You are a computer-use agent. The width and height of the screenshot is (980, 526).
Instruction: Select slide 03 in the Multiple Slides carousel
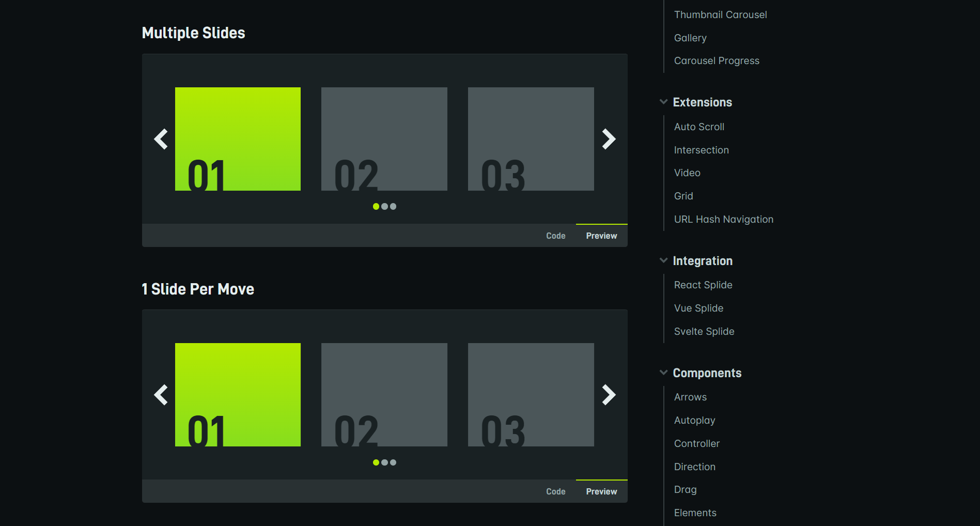click(x=531, y=138)
